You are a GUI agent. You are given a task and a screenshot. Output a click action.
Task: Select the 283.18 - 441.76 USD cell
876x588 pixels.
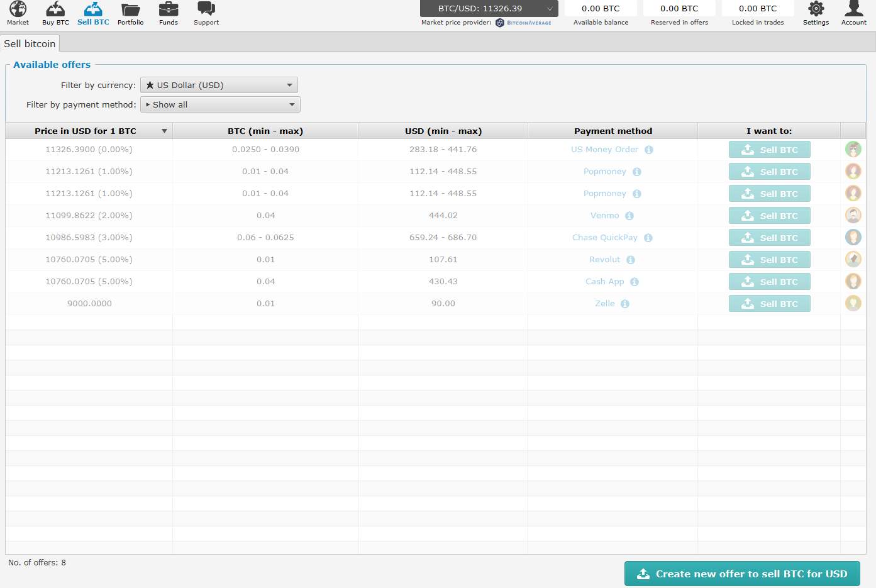click(443, 150)
